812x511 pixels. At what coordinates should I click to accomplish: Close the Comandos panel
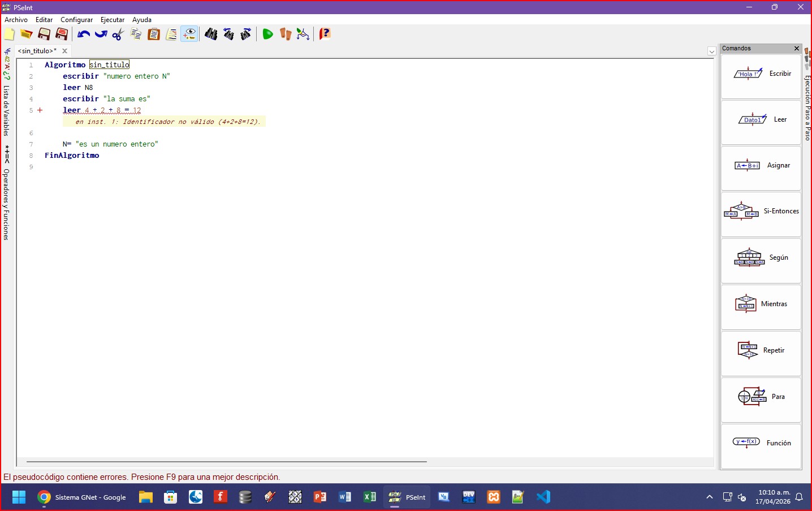click(x=797, y=49)
